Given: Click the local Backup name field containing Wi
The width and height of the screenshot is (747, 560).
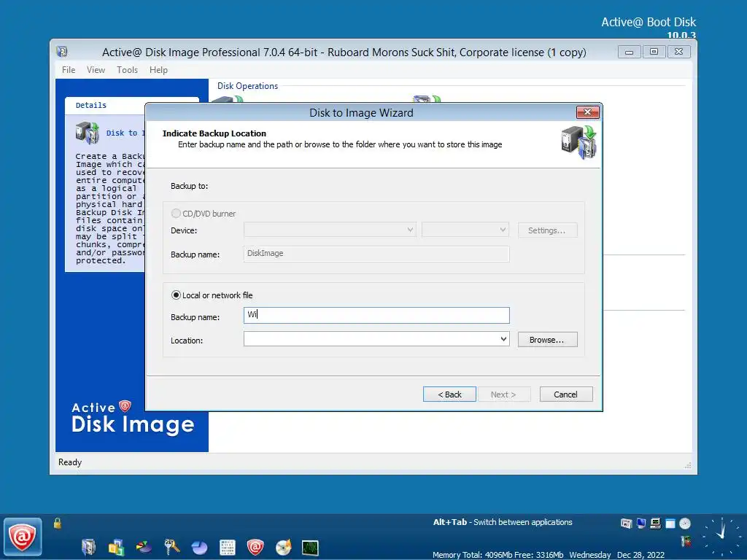Looking at the screenshot, I should pos(376,315).
